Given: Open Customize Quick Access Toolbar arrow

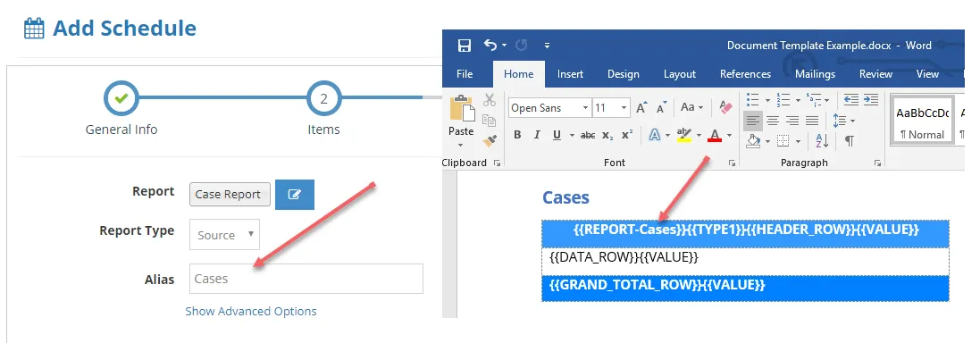Looking at the screenshot, I should 547,46.
